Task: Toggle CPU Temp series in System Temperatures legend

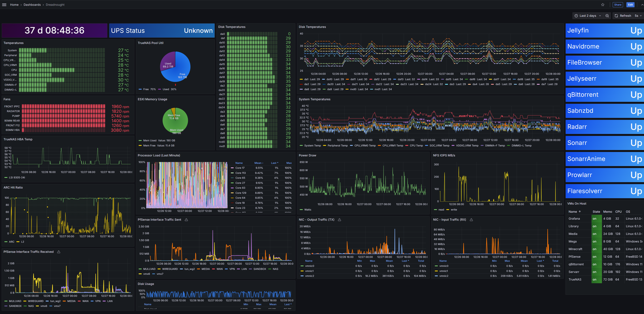Action: tap(416, 146)
